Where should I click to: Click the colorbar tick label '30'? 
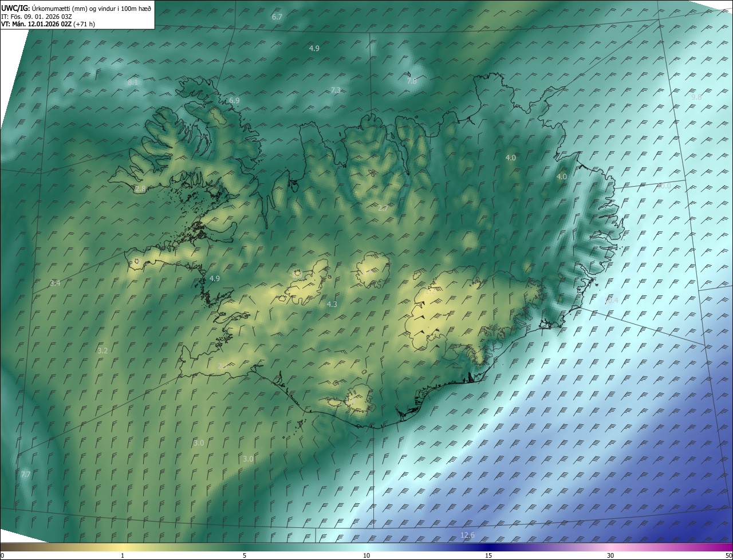[x=610, y=555]
